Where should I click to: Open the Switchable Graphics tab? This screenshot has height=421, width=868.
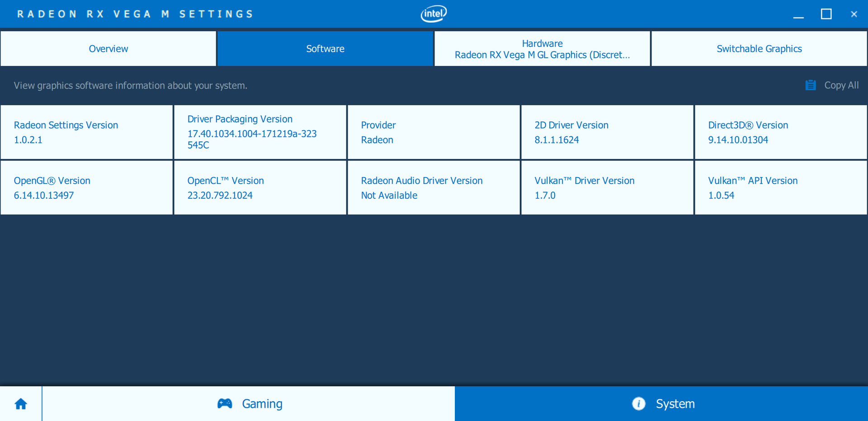[x=759, y=49]
